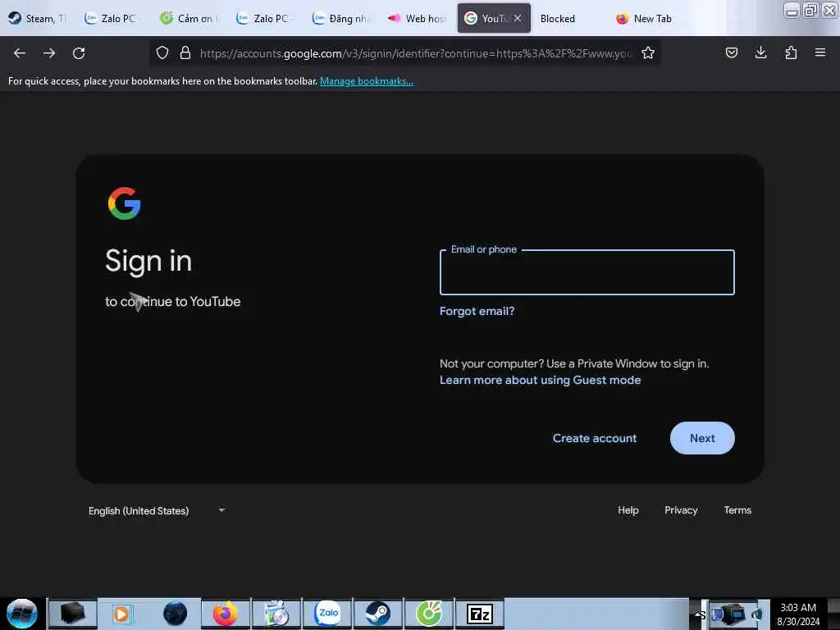840x630 pixels.
Task: Open the Terms footer link
Action: (737, 510)
